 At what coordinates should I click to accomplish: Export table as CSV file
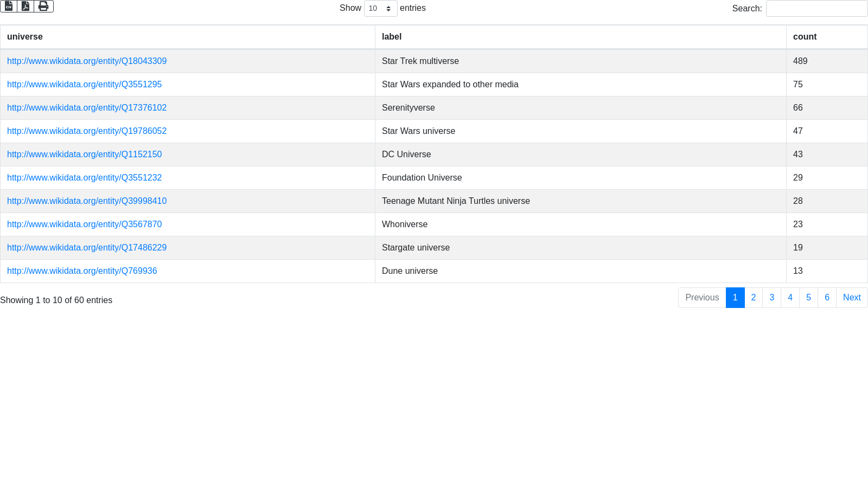[x=9, y=6]
